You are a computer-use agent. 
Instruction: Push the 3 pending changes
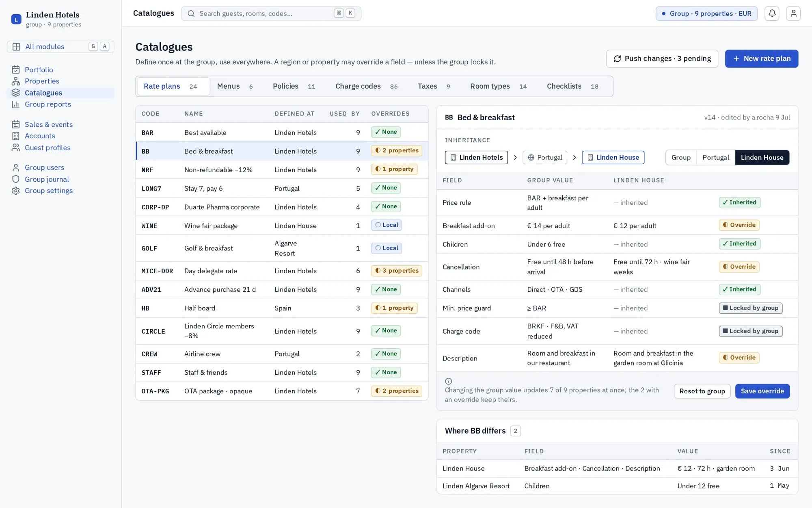pos(662,59)
